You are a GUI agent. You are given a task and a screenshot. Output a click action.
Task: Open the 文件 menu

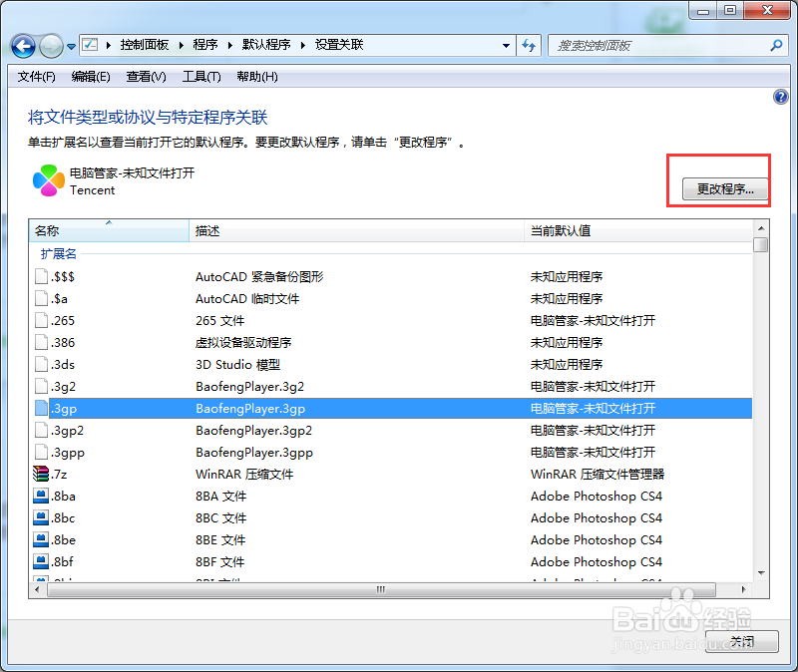(x=35, y=76)
